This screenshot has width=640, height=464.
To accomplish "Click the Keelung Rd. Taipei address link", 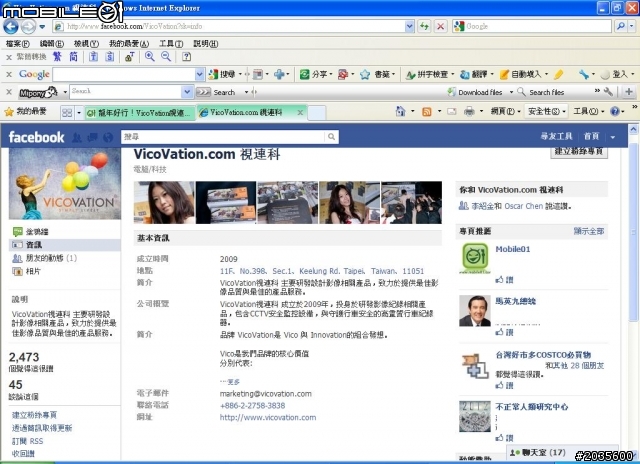I will 322,271.
